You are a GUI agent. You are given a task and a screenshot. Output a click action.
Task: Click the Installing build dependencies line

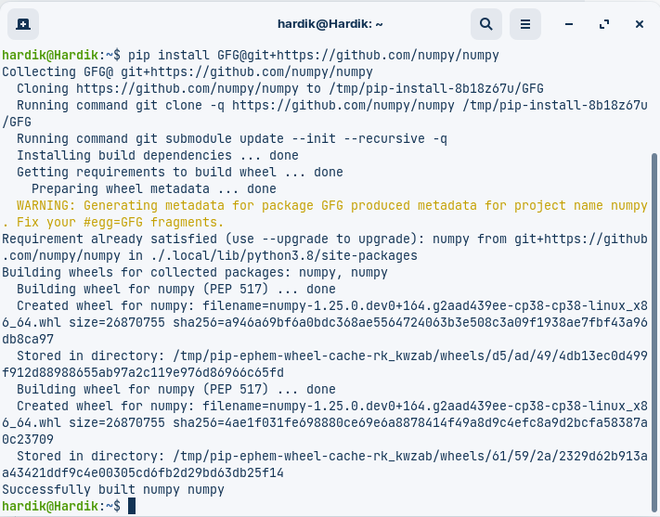(x=157, y=155)
